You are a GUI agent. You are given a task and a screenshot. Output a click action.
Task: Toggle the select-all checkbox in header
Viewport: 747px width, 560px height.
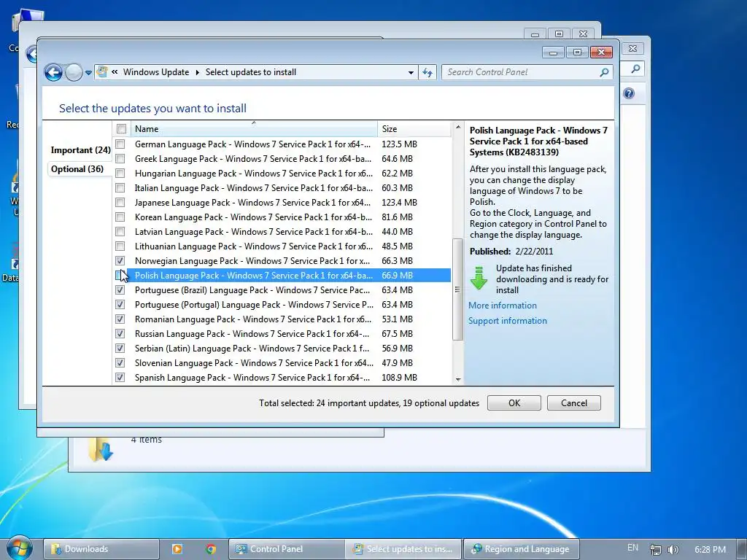pyautogui.click(x=122, y=128)
